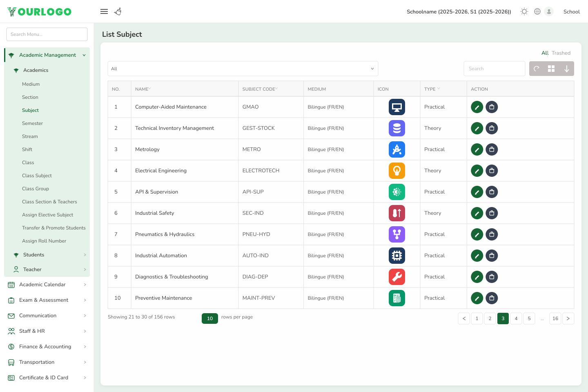Change the 10 rows per page selector
The width and height of the screenshot is (588, 392).
click(x=210, y=318)
